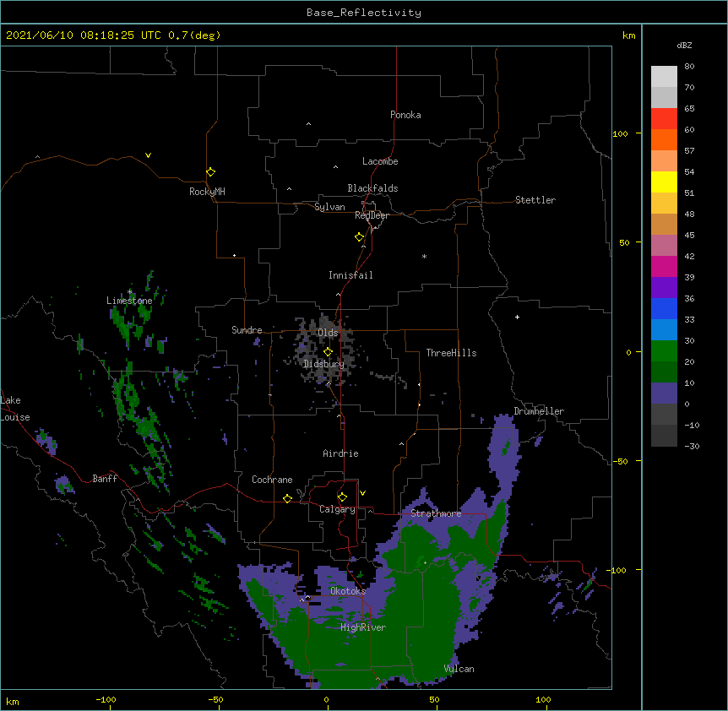Select the RedDeer city label
The image size is (728, 711).
tap(372, 215)
